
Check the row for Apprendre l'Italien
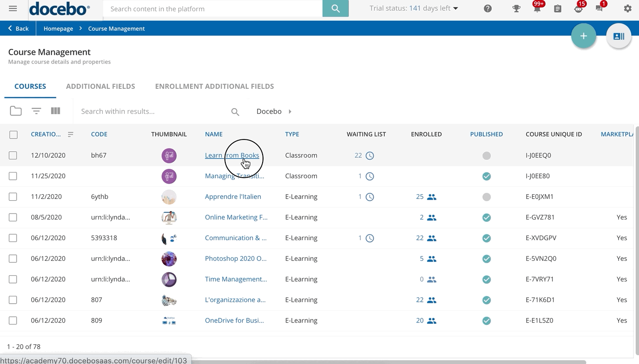coord(13,196)
